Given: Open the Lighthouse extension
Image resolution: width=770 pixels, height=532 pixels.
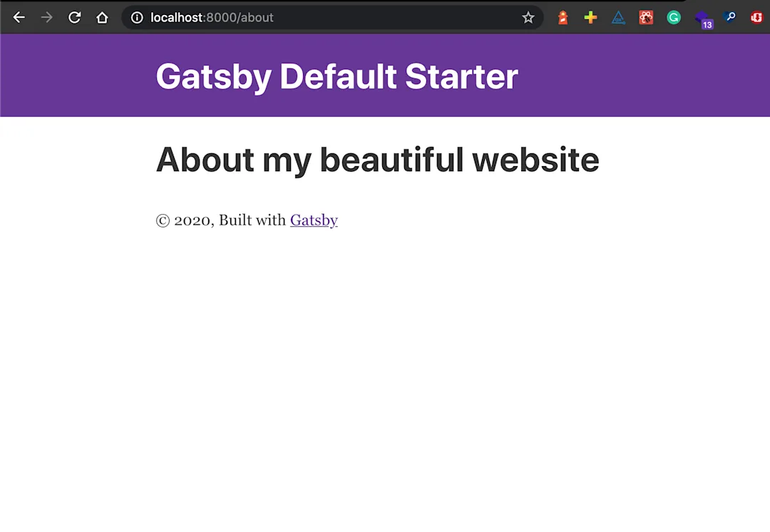Looking at the screenshot, I should point(563,17).
